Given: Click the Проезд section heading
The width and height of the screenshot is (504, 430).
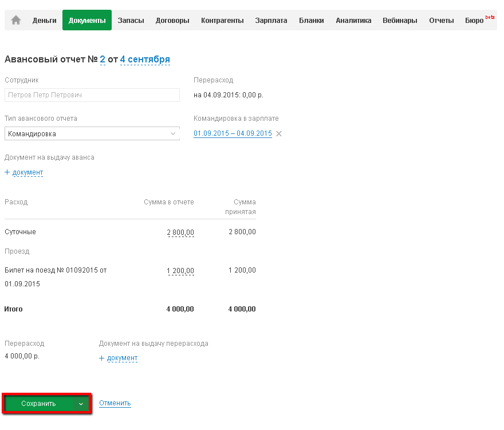Looking at the screenshot, I should pos(17,251).
